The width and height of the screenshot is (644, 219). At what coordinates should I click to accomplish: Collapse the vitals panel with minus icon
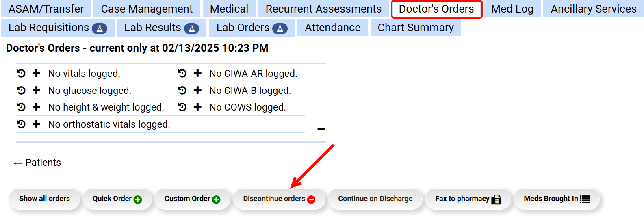[321, 129]
